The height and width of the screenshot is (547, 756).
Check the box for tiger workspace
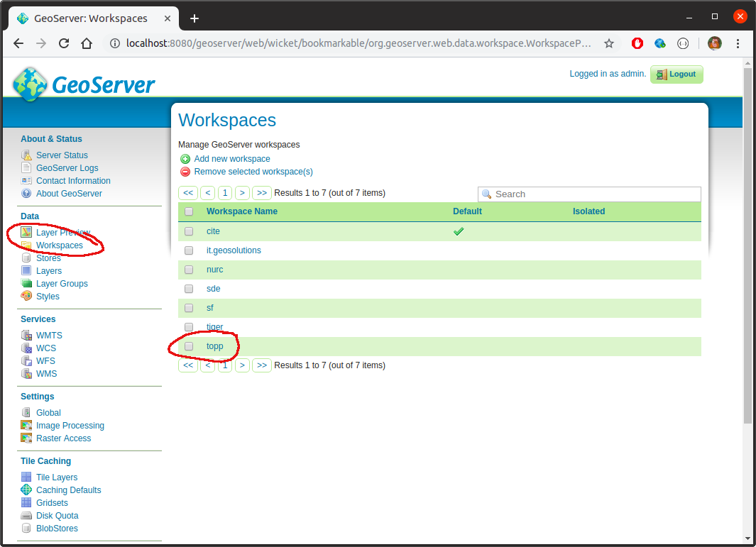(189, 327)
